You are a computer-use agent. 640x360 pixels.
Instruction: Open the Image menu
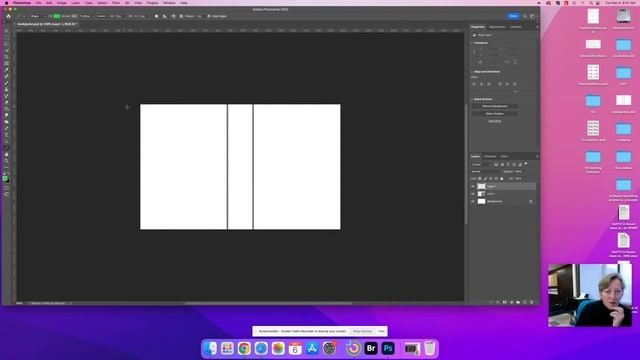tap(62, 3)
